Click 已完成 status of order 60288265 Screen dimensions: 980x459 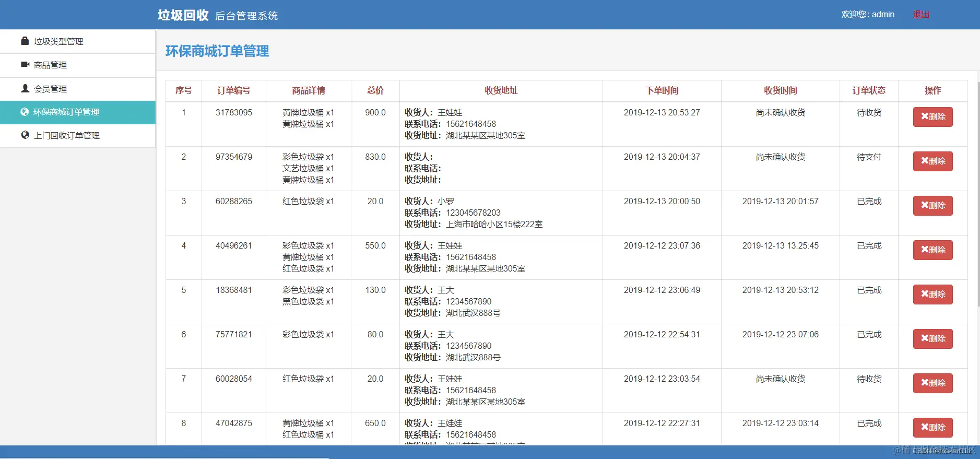(869, 202)
